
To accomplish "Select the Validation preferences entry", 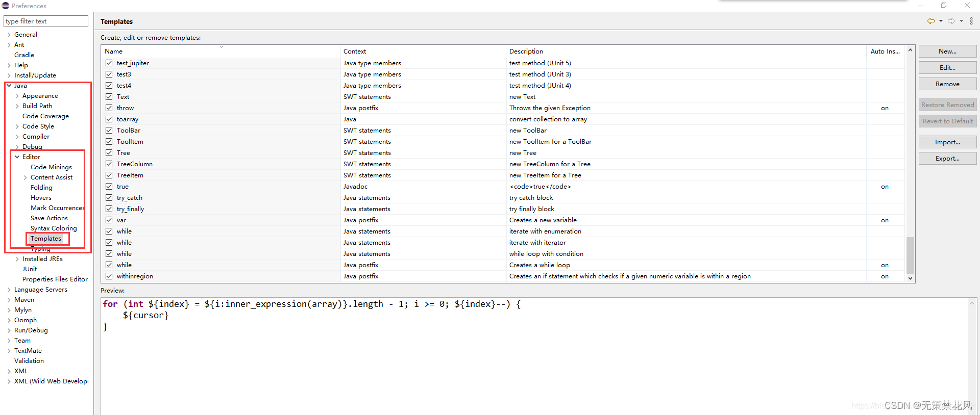I will 29,361.
